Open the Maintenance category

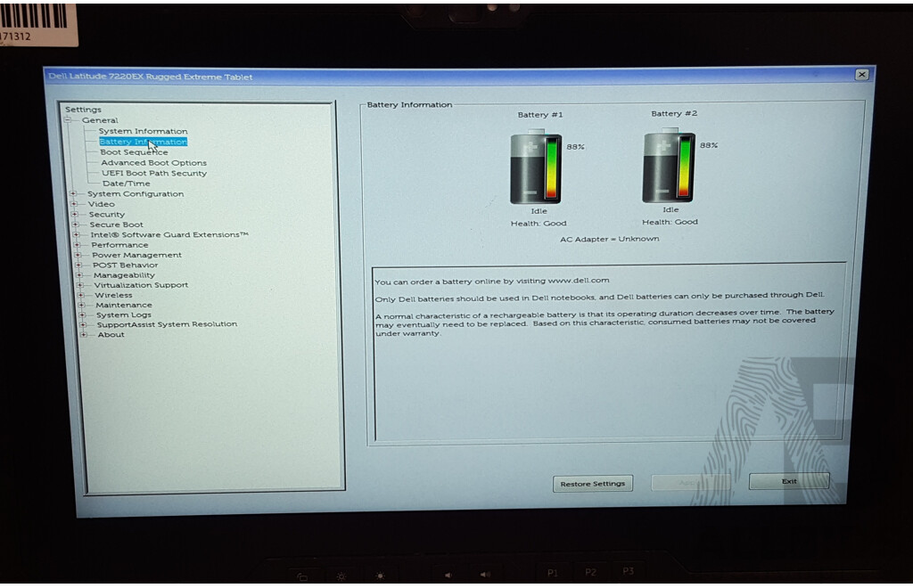[x=123, y=305]
